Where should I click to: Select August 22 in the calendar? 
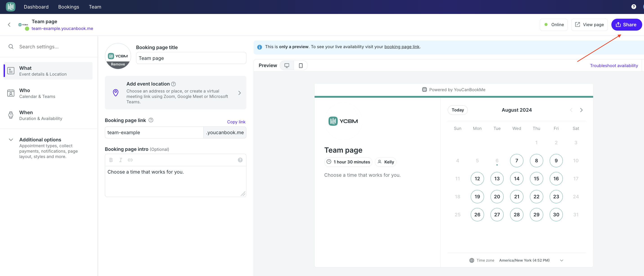(x=536, y=197)
